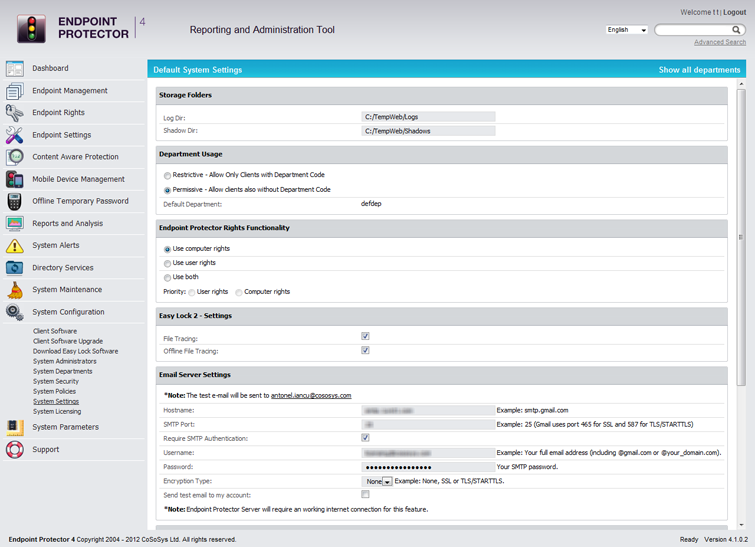This screenshot has height=547, width=755.
Task: Open the English language dropdown
Action: [626, 30]
